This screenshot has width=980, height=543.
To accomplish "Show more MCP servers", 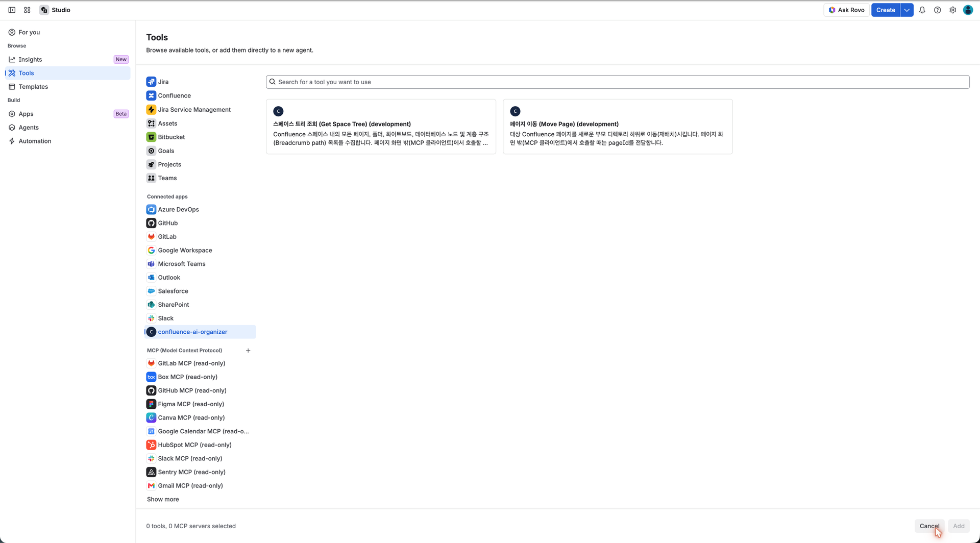I will [163, 499].
